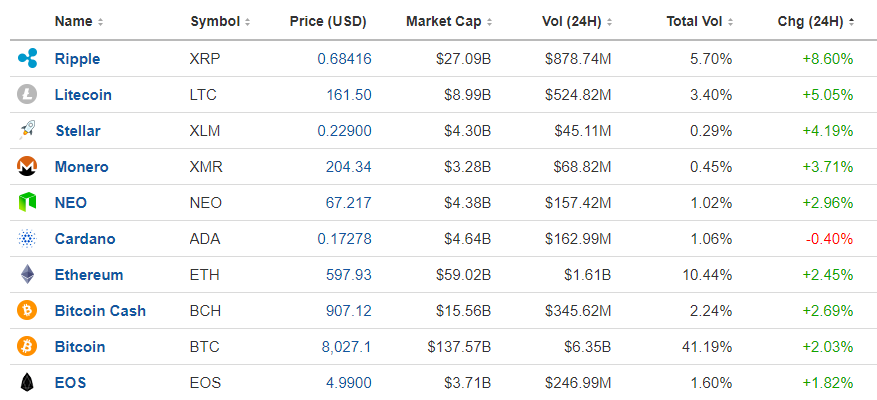
Task: Click the Litecoin silver coin icon
Action: [27, 94]
